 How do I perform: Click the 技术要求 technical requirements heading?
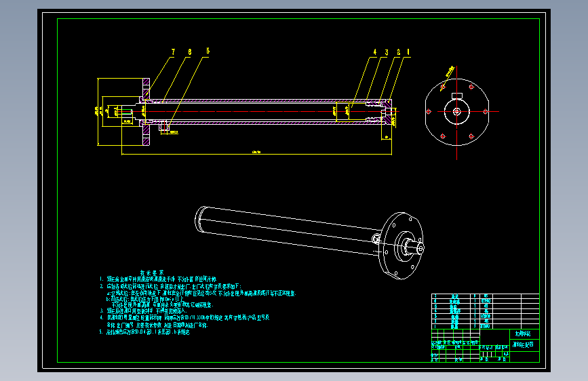click(152, 273)
